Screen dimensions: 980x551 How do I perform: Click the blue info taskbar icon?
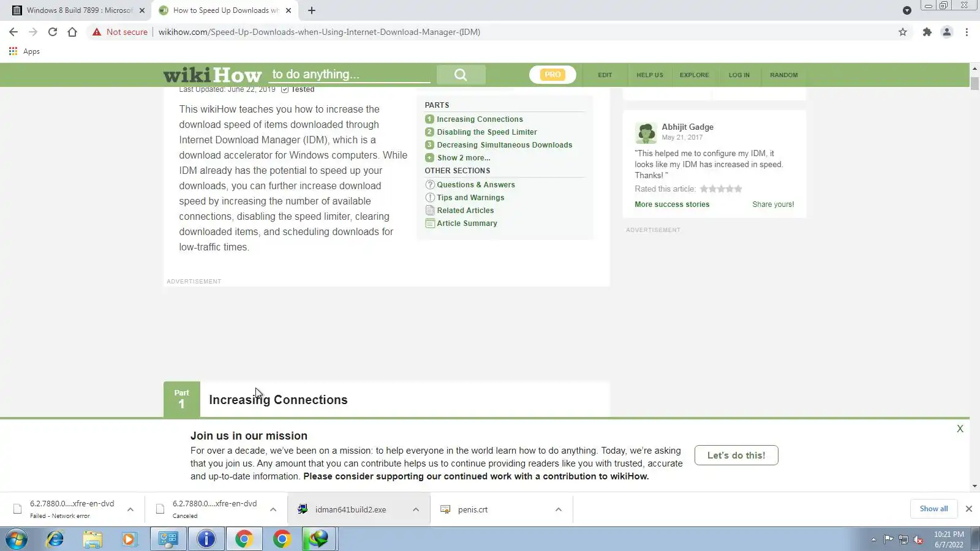(206, 539)
